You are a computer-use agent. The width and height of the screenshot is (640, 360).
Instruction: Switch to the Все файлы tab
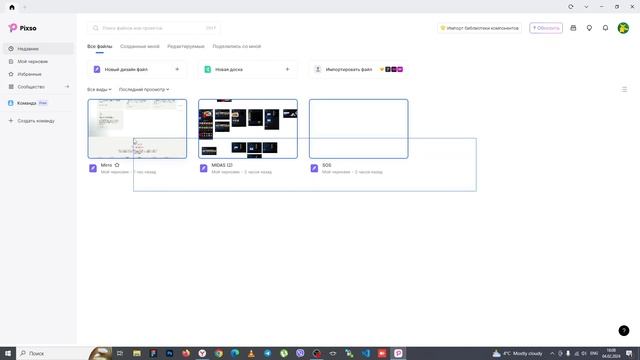pos(100,47)
